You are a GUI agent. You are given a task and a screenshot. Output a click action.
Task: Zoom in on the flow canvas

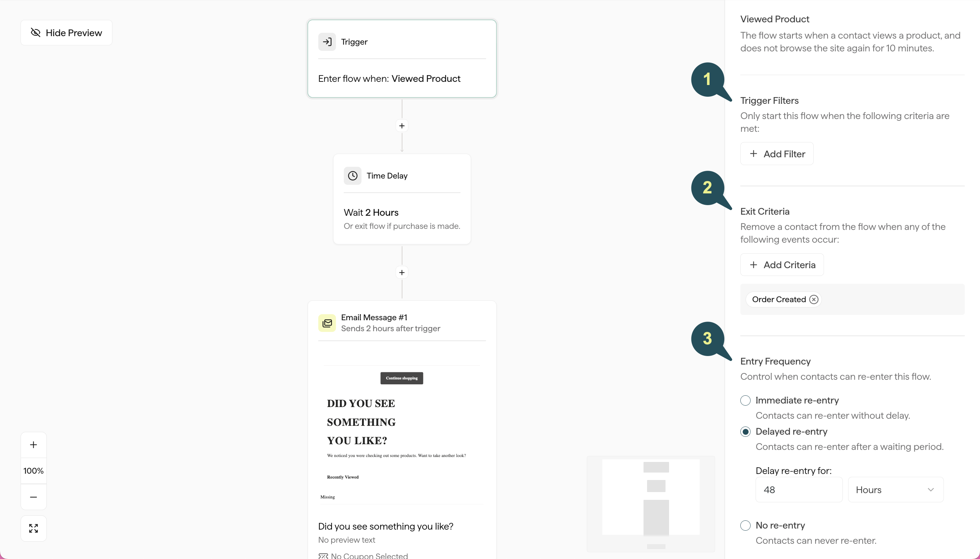point(33,444)
